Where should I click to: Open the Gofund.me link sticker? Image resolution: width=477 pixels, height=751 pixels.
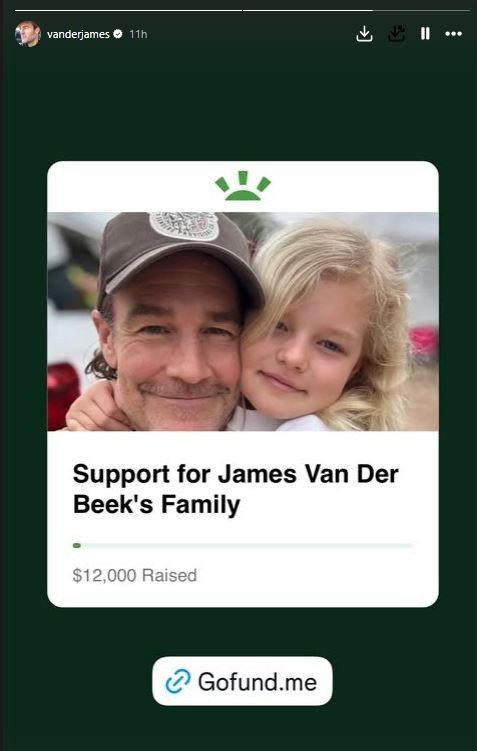[242, 681]
